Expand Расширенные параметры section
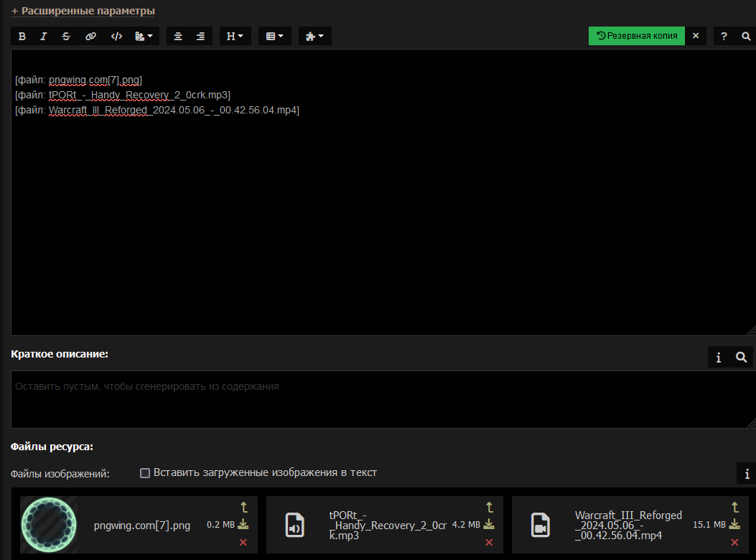This screenshot has height=560, width=756. (x=83, y=11)
